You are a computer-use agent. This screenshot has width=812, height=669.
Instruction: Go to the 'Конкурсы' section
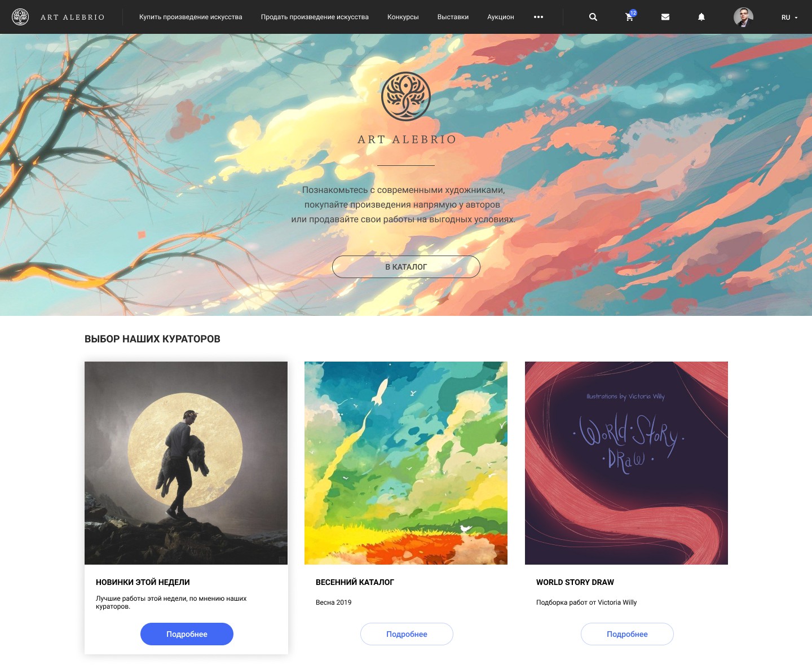coord(403,17)
